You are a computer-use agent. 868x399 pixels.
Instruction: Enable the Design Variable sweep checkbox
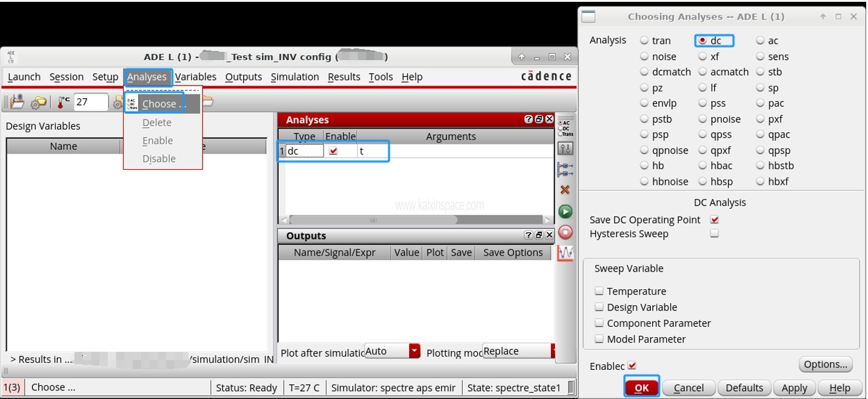599,307
